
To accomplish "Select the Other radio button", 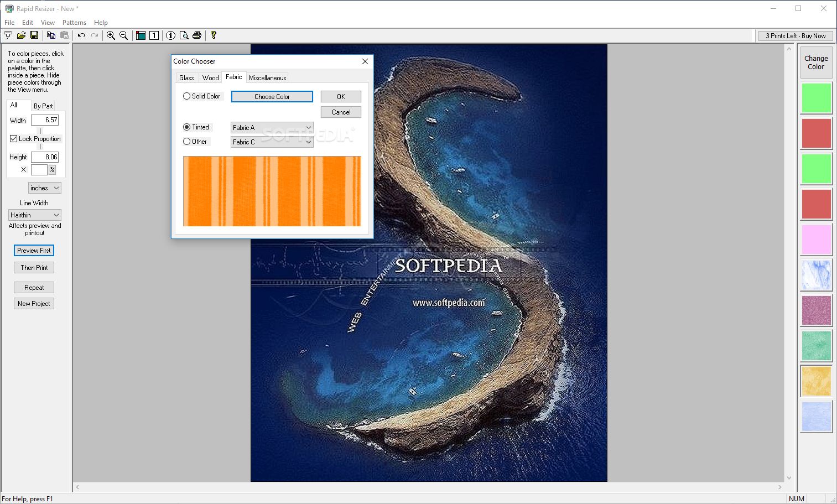I will pyautogui.click(x=186, y=142).
